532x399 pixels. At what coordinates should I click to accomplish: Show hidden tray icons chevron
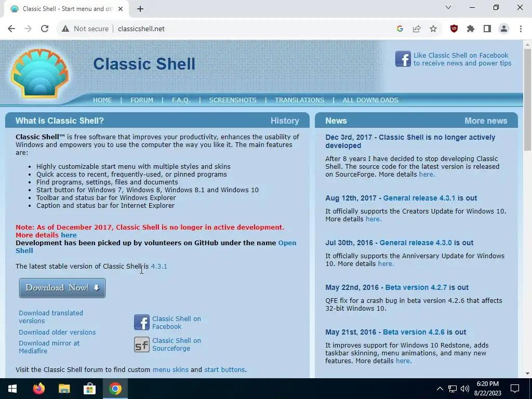[x=440, y=389]
